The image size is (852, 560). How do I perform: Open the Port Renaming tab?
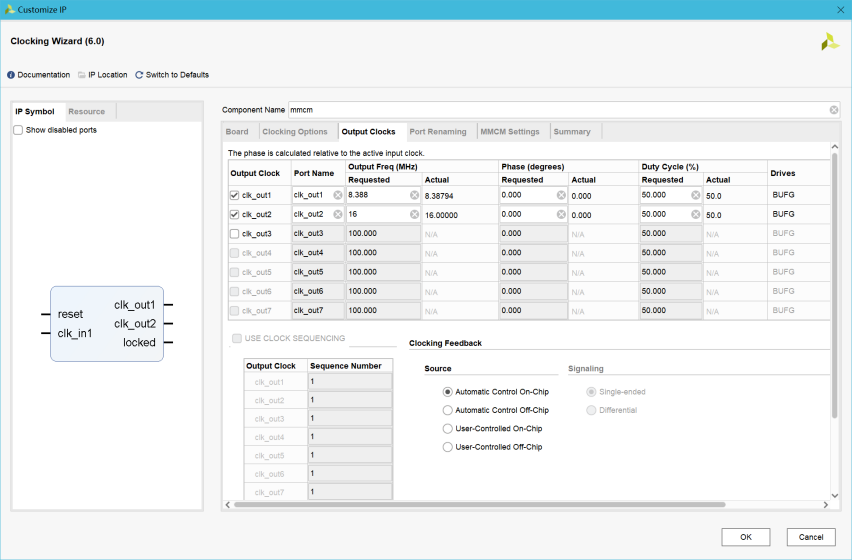click(438, 132)
